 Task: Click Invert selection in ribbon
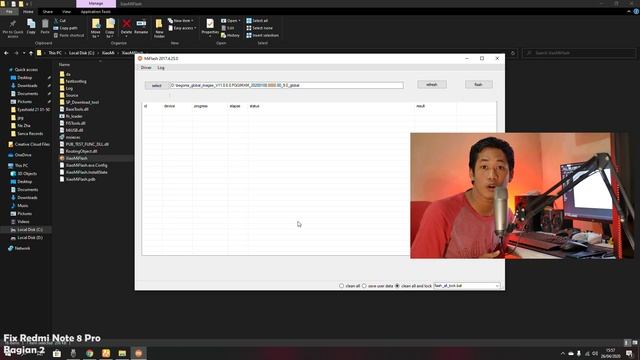tap(262, 36)
